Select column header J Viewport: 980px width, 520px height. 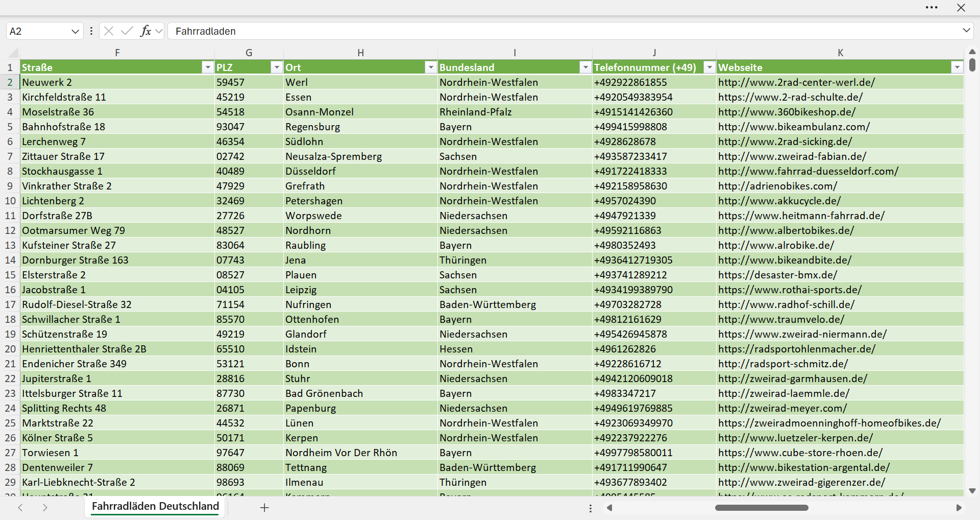pyautogui.click(x=654, y=53)
